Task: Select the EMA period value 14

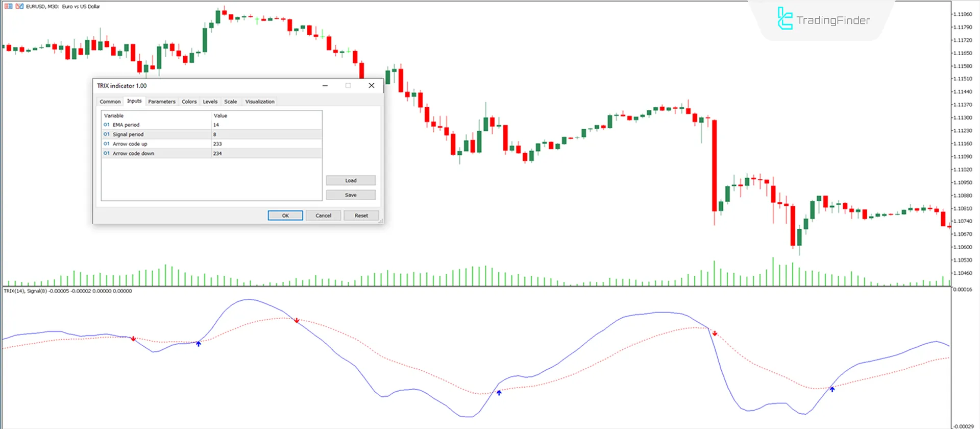Action: click(216, 125)
